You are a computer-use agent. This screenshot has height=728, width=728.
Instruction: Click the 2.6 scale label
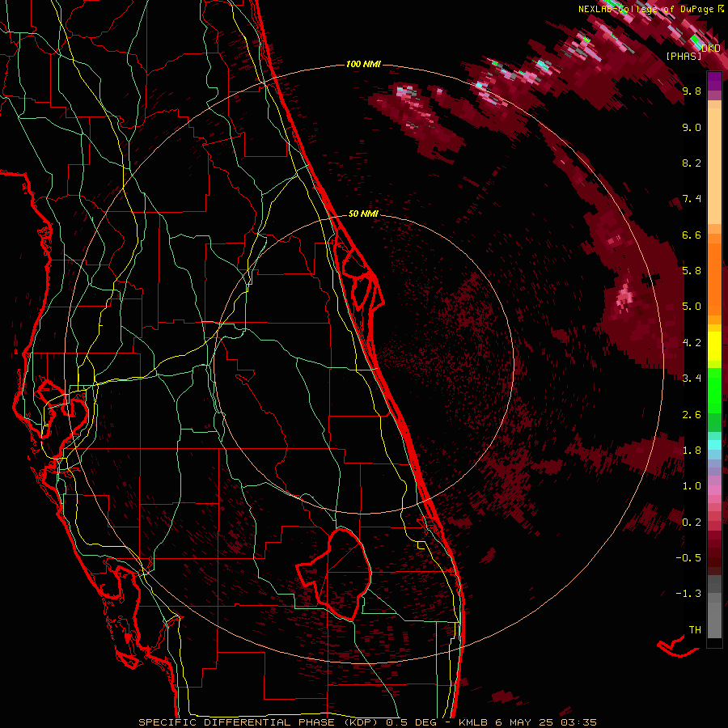pyautogui.click(x=692, y=415)
